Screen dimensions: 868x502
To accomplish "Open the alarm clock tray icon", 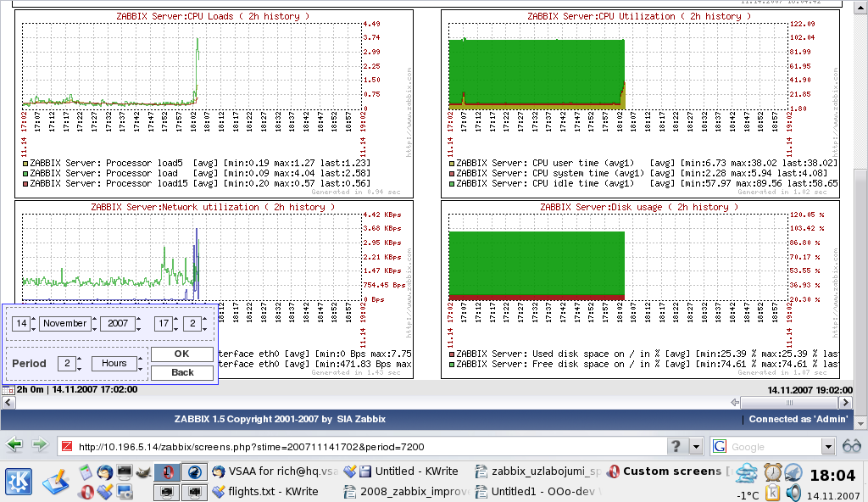I will point(772,472).
